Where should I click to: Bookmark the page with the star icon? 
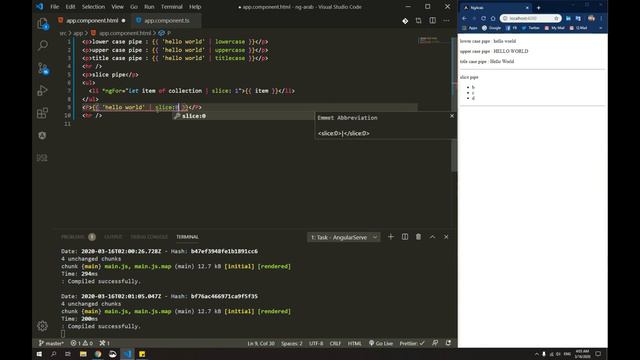(x=556, y=18)
